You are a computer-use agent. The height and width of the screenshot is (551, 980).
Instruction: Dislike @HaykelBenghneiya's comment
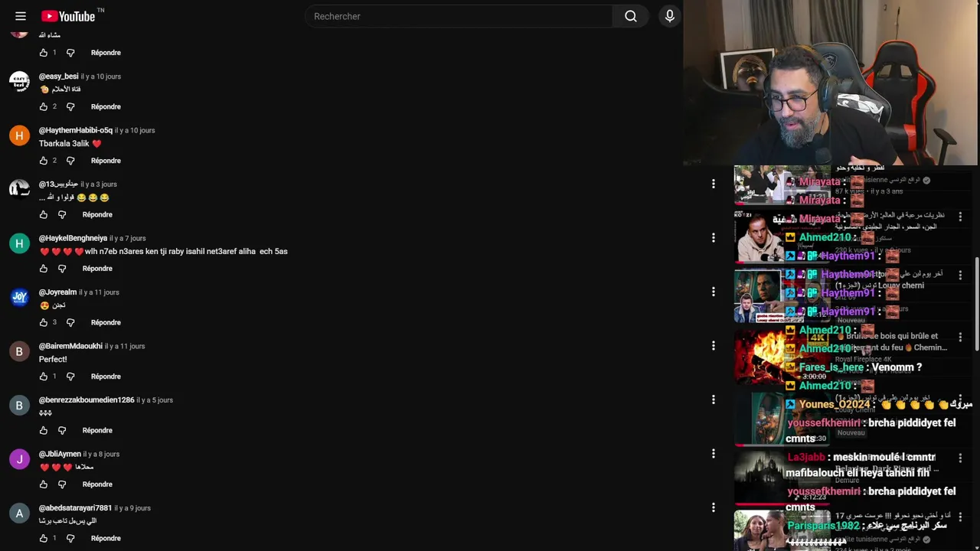(x=62, y=269)
